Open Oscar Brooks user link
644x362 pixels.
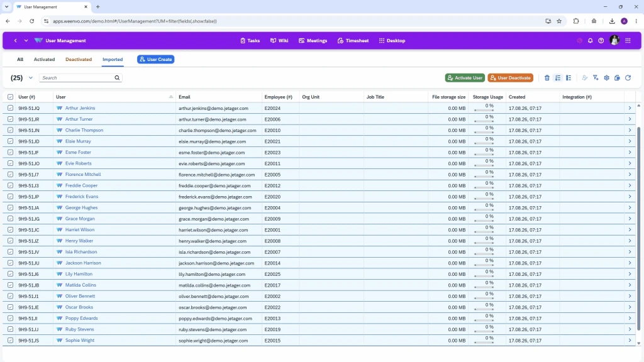(x=79, y=307)
